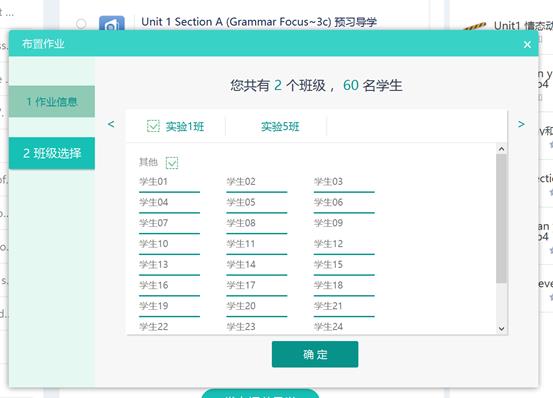Viewport: 553px width, 398px height.
Task: Click scrollbar up arrow in student list
Action: pyautogui.click(x=501, y=149)
